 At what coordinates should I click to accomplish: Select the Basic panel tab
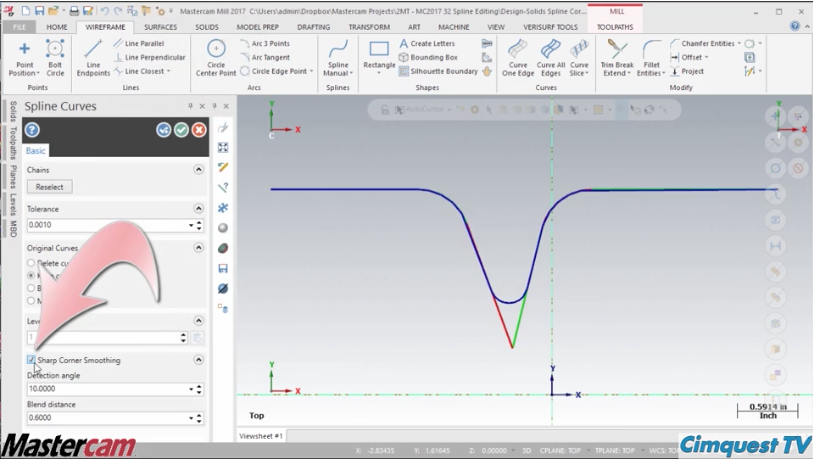35,150
